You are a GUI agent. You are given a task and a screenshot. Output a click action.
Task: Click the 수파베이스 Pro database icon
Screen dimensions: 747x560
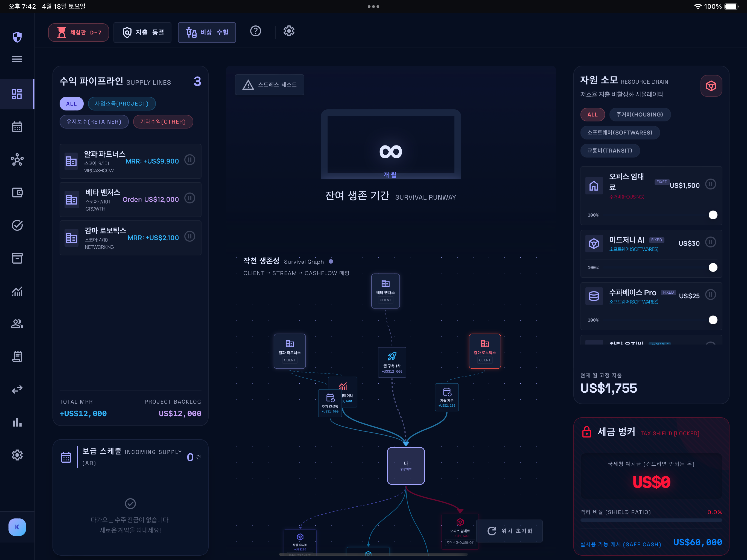tap(594, 296)
